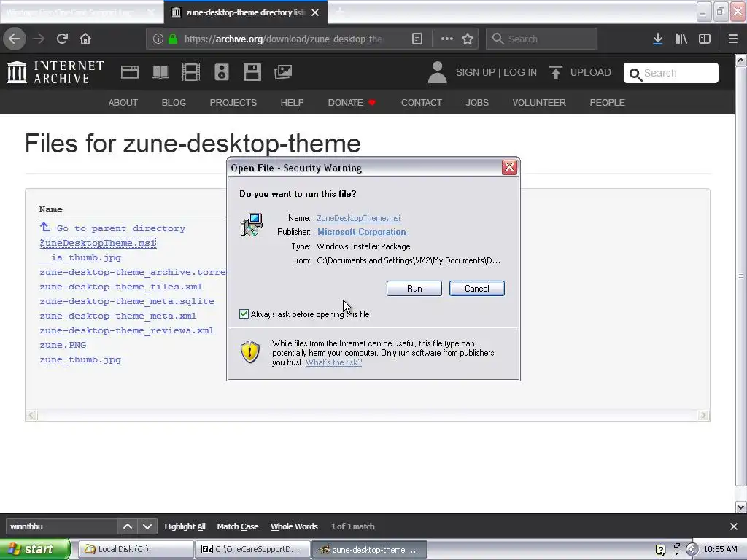Close the zune-desktop-theme browser tab
747x560 pixels.
[315, 12]
